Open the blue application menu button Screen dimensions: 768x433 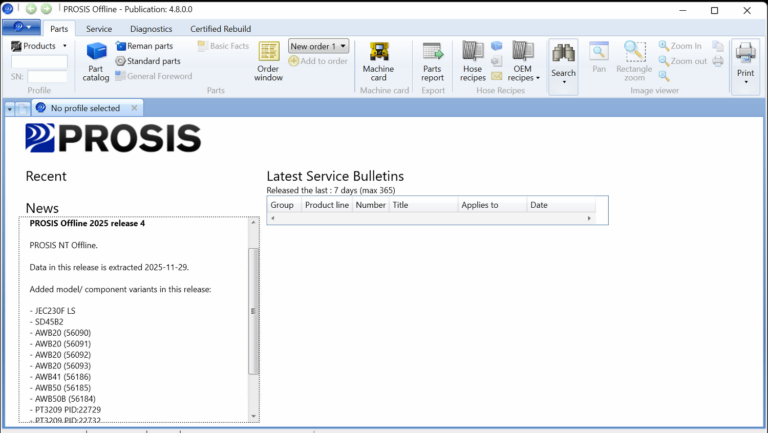pyautogui.click(x=22, y=27)
